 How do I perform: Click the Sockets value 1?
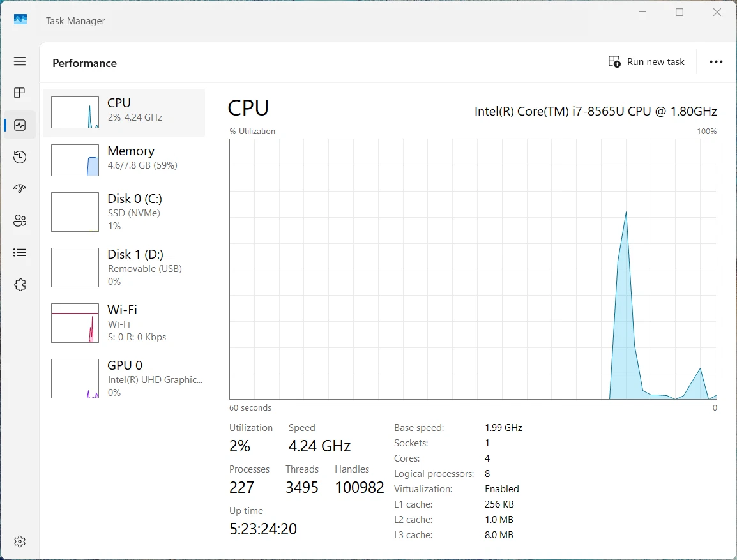[x=487, y=443]
